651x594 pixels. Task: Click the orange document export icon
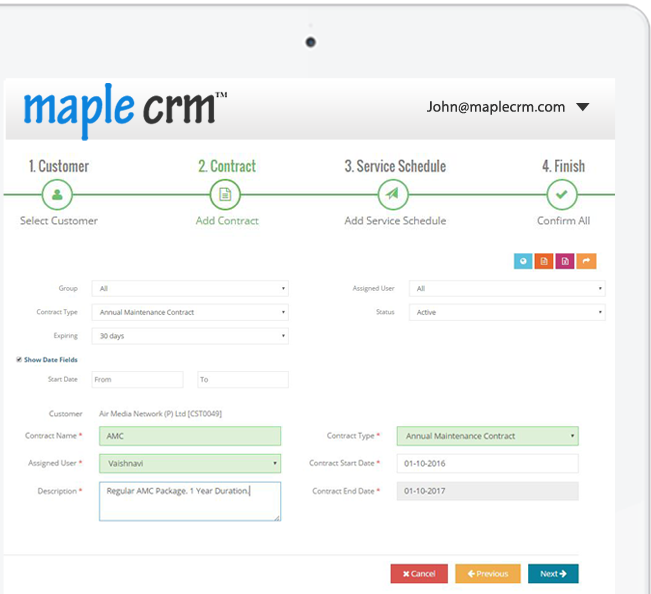click(544, 261)
